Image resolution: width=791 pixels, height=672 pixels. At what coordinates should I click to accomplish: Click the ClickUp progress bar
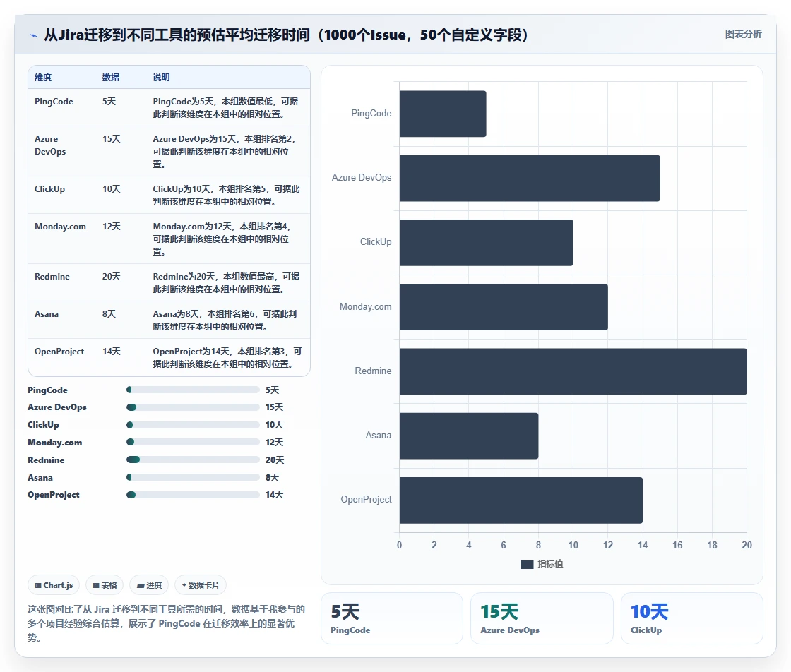pos(193,425)
